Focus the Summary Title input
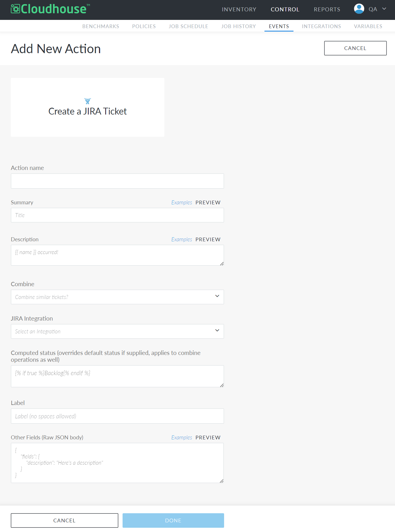This screenshot has width=395, height=532. pos(117,215)
